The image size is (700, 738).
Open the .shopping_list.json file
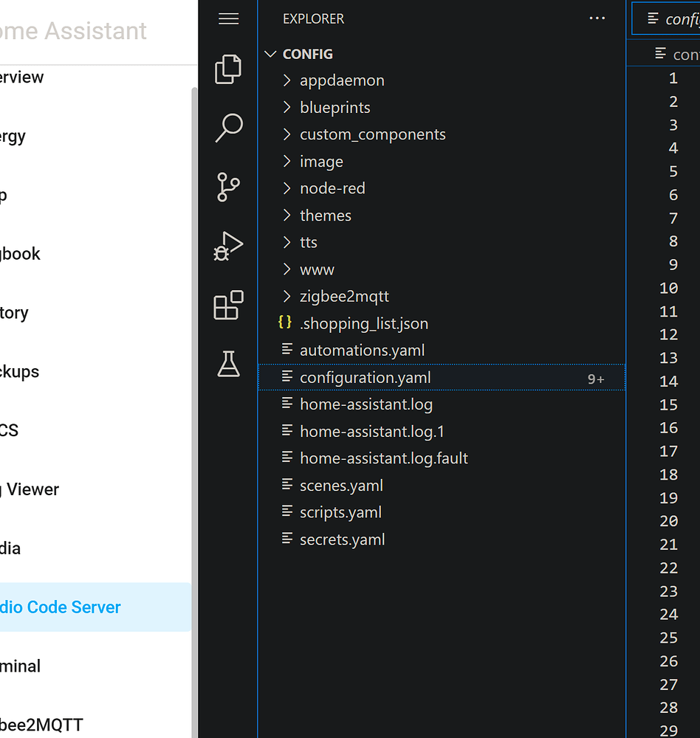coord(363,323)
